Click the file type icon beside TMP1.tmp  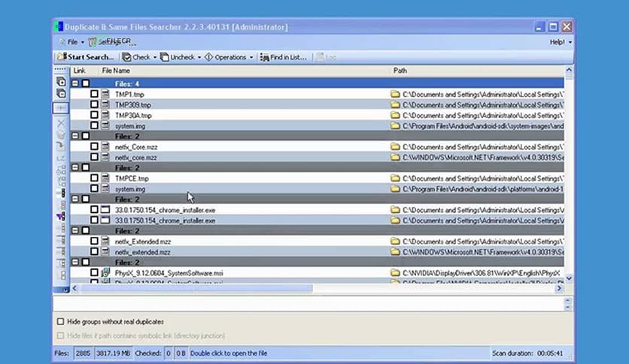pos(105,94)
